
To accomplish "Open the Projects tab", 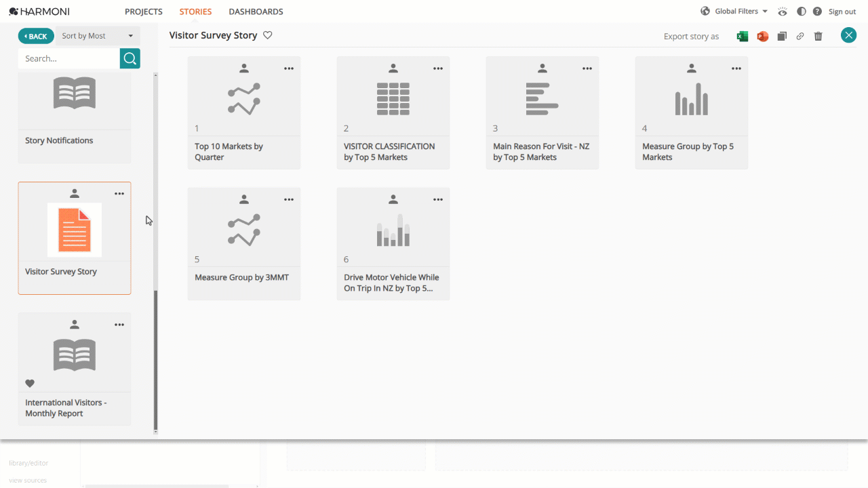I will pos(144,12).
